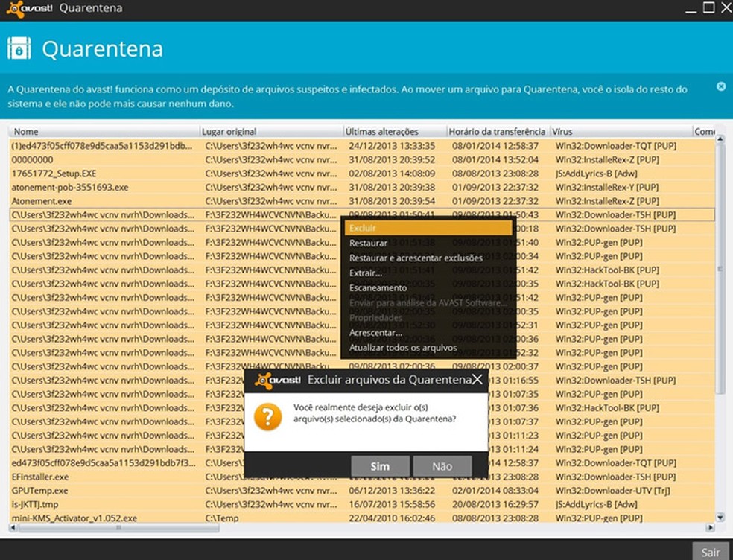
Task: Click the 20/08/2013 16:29:57 transfer time
Action: (495, 504)
